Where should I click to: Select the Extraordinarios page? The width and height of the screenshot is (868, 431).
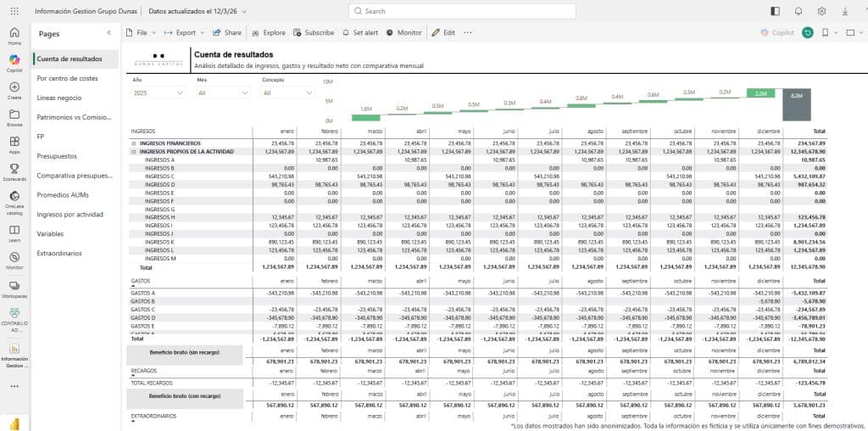[x=75, y=253]
